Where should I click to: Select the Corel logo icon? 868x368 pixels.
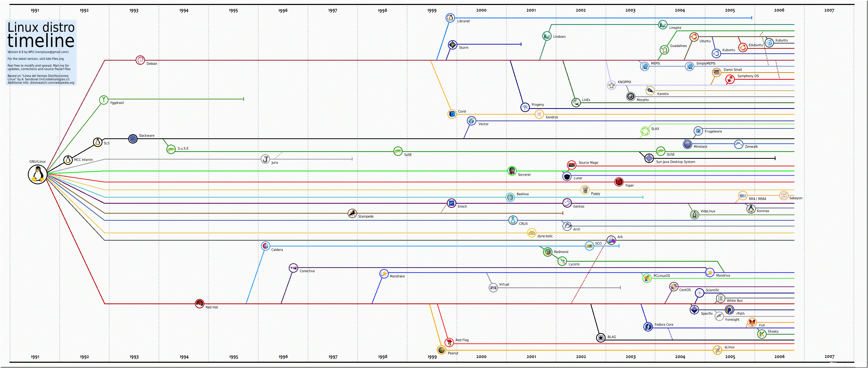(452, 114)
